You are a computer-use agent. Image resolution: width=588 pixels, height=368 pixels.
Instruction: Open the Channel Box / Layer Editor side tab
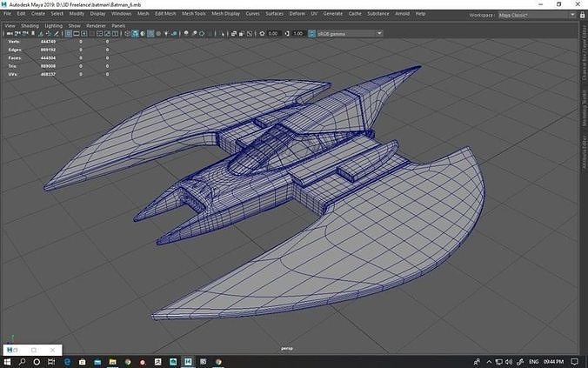584,53
